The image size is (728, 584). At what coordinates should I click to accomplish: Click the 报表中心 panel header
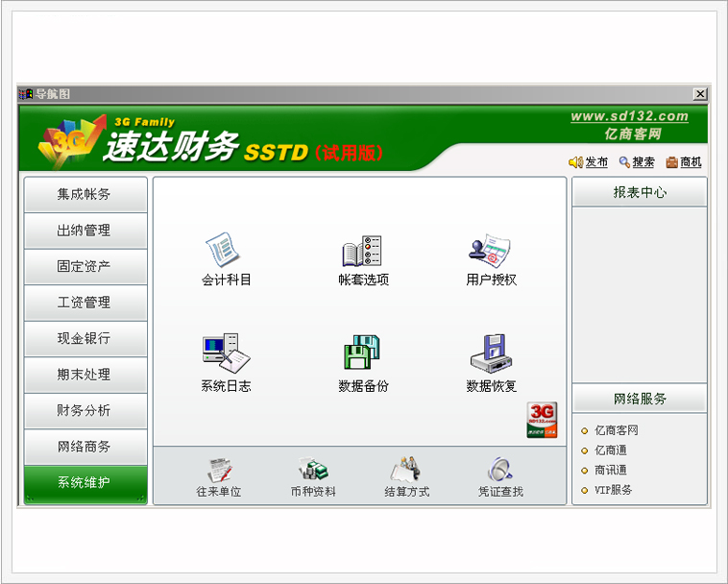tap(640, 192)
